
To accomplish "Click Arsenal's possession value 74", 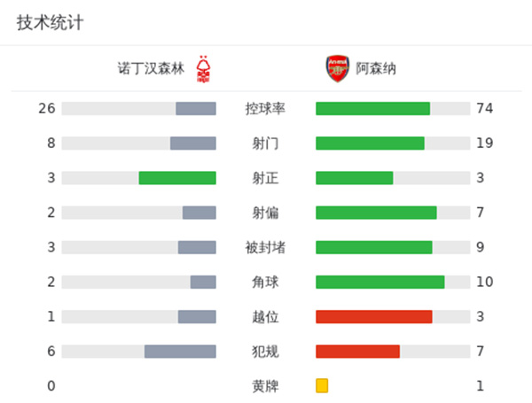I will (x=484, y=109).
